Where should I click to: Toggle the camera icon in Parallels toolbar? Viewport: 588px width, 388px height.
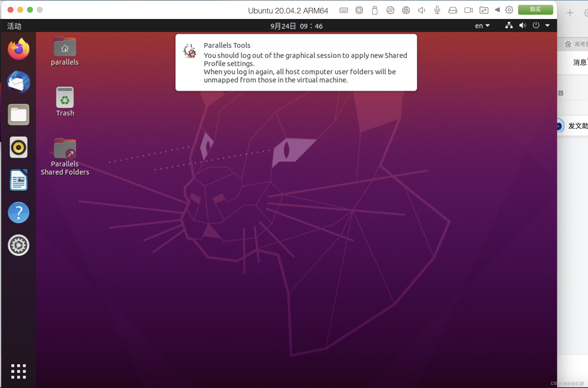point(468,10)
